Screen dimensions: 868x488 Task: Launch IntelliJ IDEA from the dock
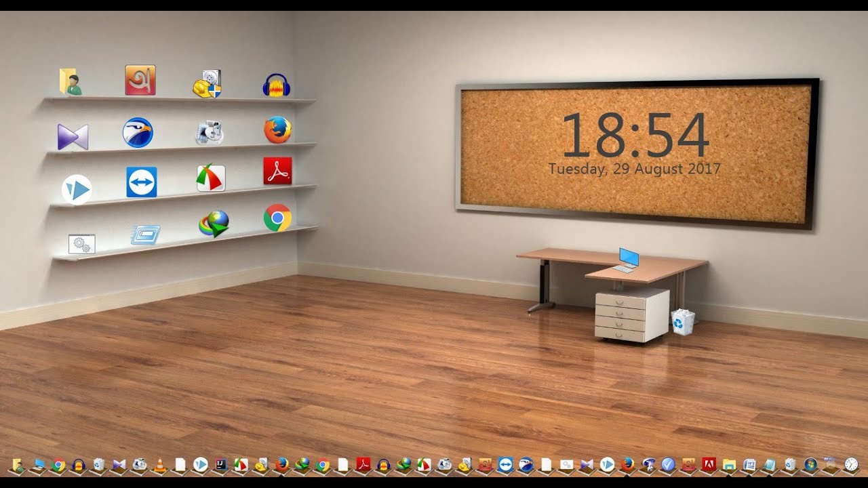tap(220, 464)
